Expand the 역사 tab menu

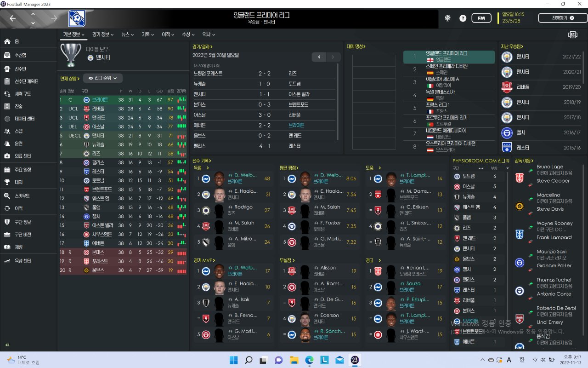point(209,34)
